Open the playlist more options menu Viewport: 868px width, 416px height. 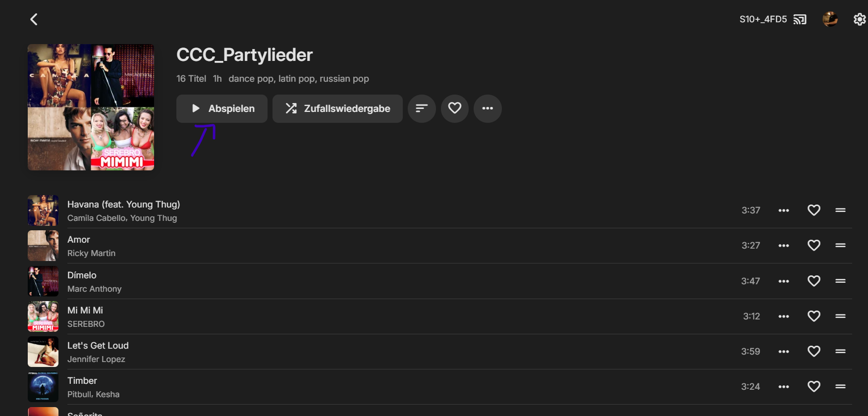coord(488,108)
